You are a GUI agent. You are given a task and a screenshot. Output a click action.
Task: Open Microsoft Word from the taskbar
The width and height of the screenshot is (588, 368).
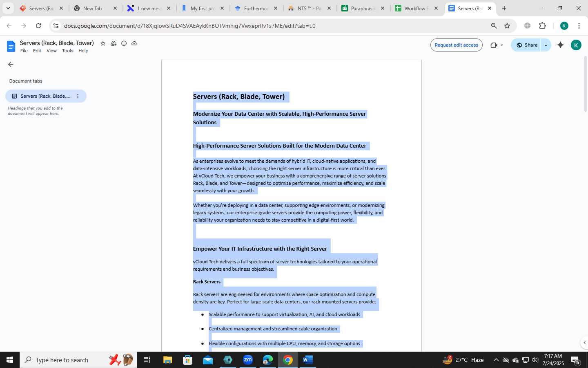(x=308, y=360)
